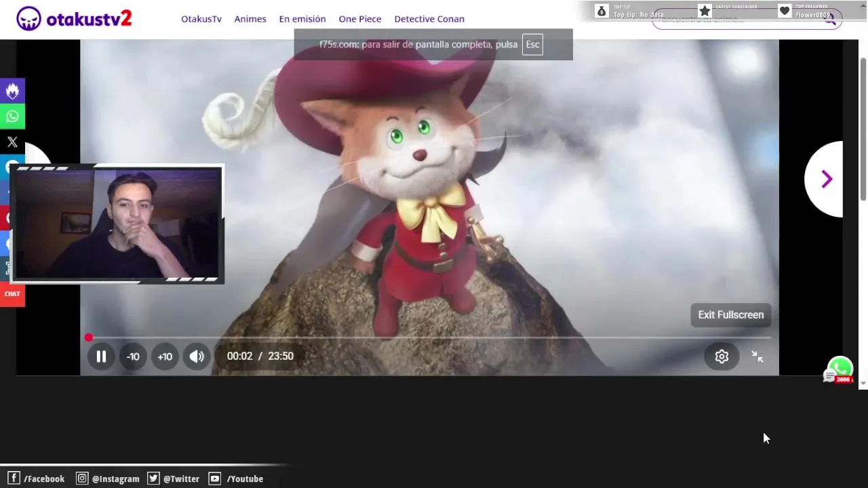Open the otakustv2 logo home link

pyautogui.click(x=74, y=19)
